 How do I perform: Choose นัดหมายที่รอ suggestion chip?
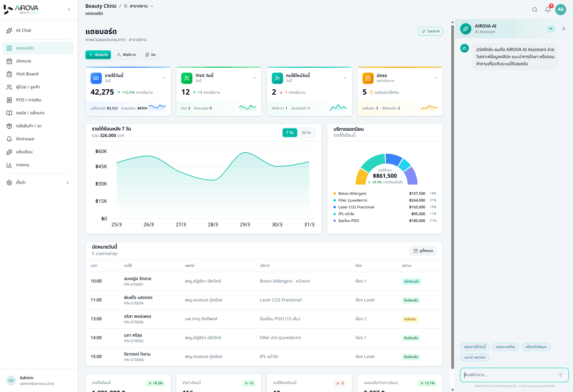(x=506, y=347)
